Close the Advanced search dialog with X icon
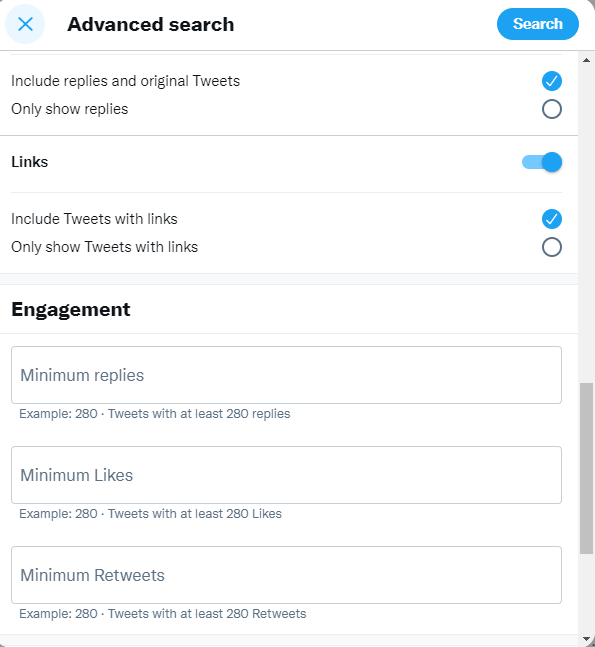The image size is (595, 647). click(25, 24)
